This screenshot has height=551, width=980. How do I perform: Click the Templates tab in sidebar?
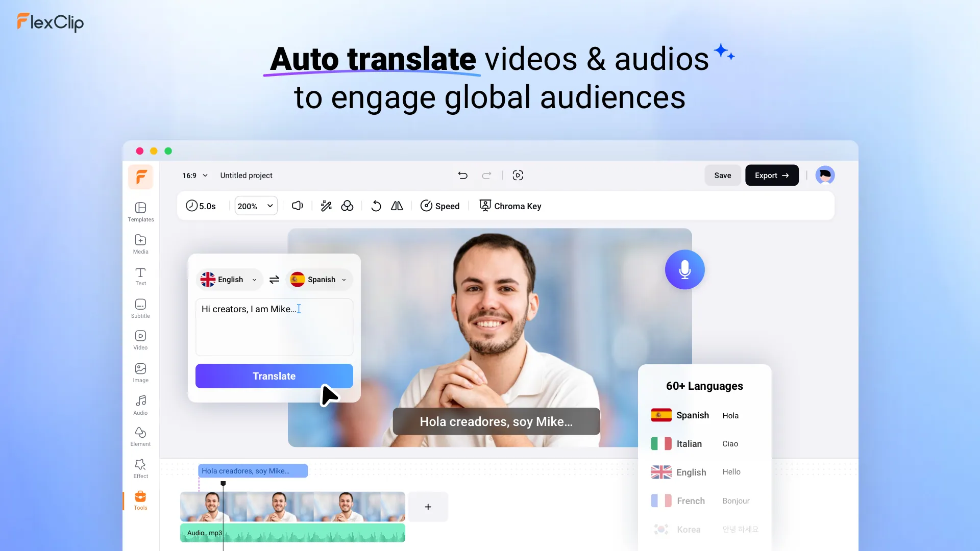(141, 212)
